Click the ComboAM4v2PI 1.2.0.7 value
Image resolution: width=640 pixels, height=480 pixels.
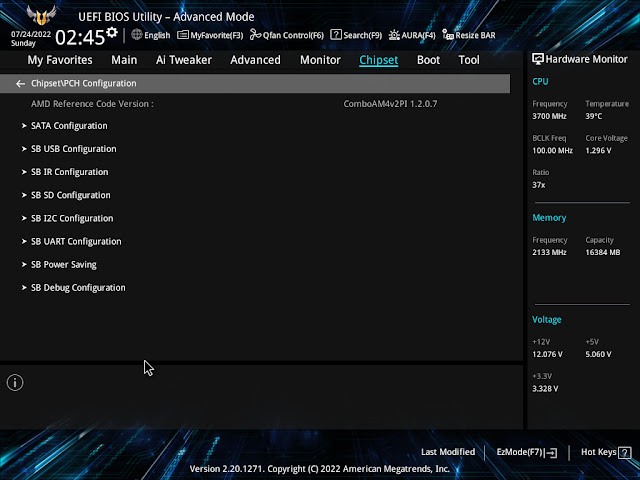pos(390,104)
